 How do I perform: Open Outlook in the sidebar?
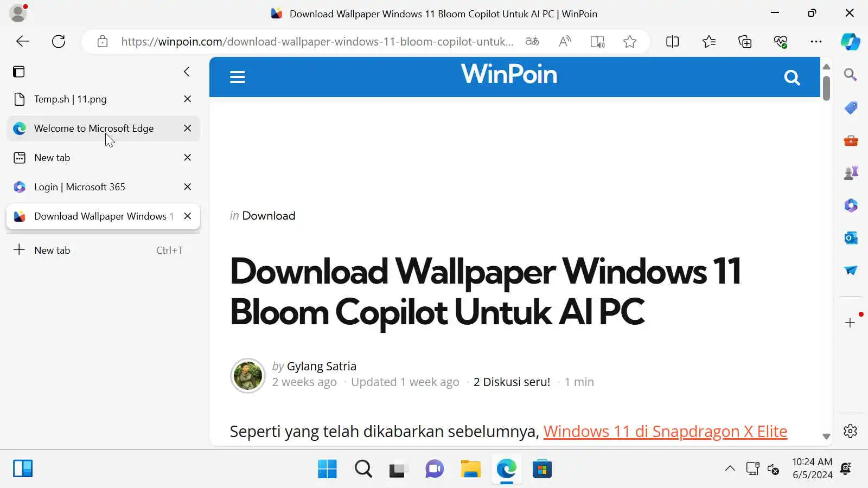pos(851,238)
